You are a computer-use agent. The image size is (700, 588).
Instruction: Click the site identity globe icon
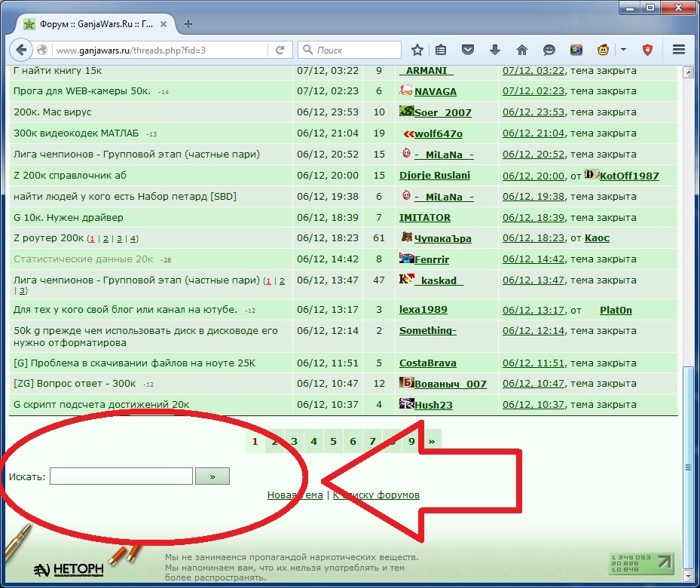tap(42, 50)
